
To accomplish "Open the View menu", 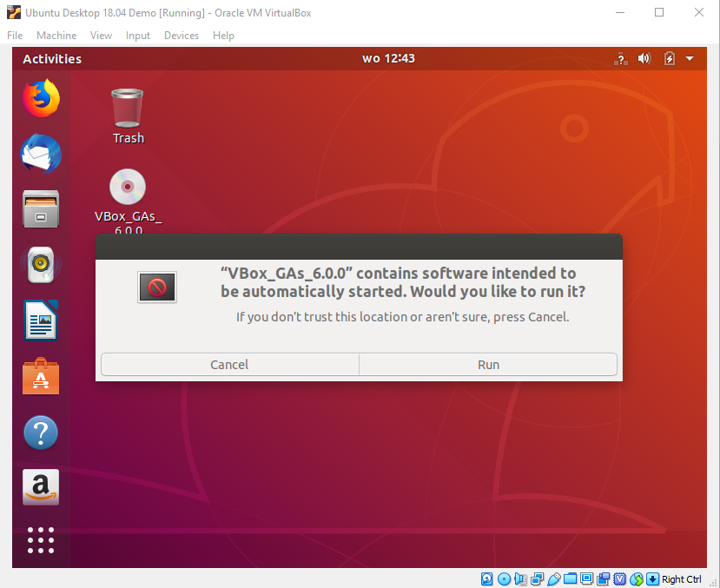I will (101, 36).
